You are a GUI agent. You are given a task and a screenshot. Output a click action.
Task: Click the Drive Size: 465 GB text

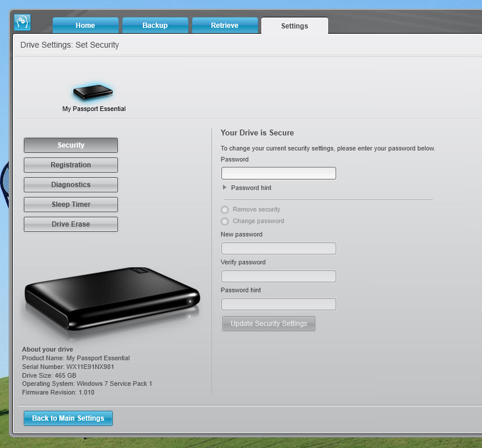tap(49, 375)
